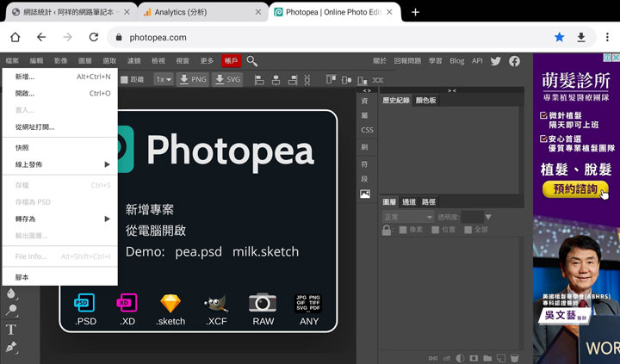Open the 濾鏡 menu
Screen dimensions: 620x364
point(134,61)
